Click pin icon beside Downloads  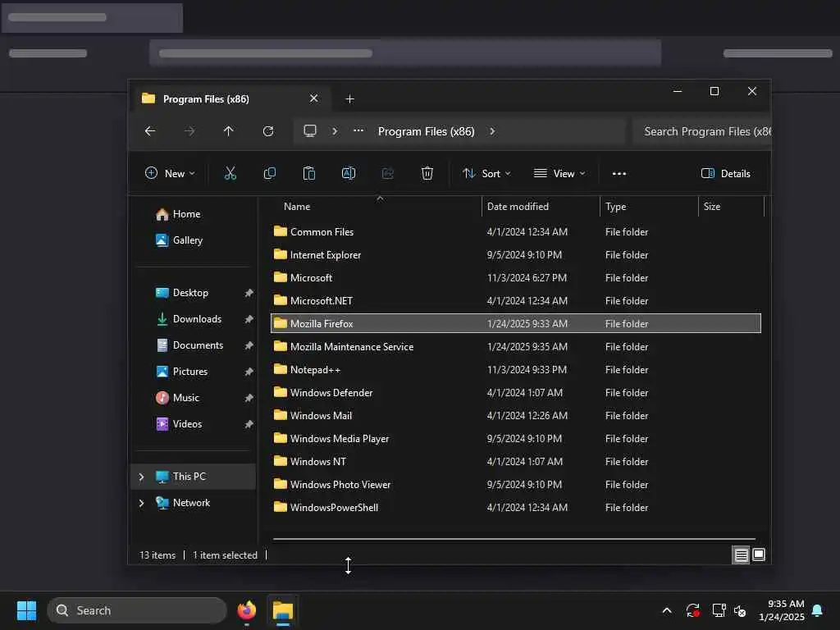tap(249, 319)
